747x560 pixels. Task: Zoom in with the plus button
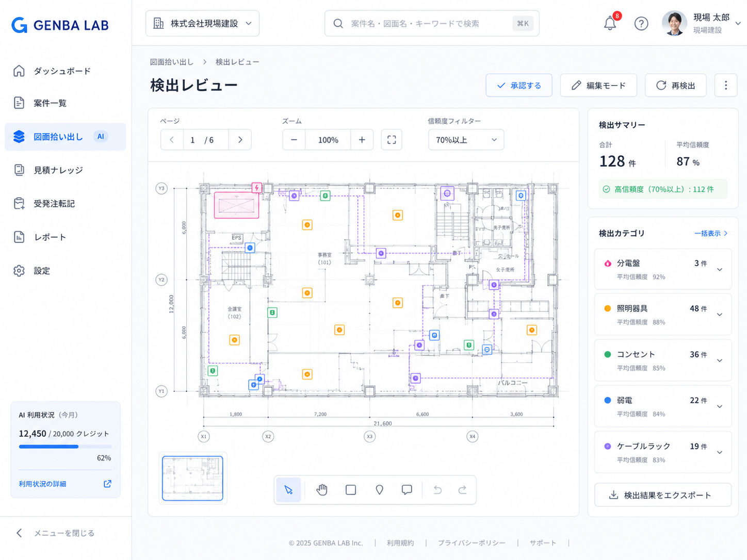click(362, 140)
